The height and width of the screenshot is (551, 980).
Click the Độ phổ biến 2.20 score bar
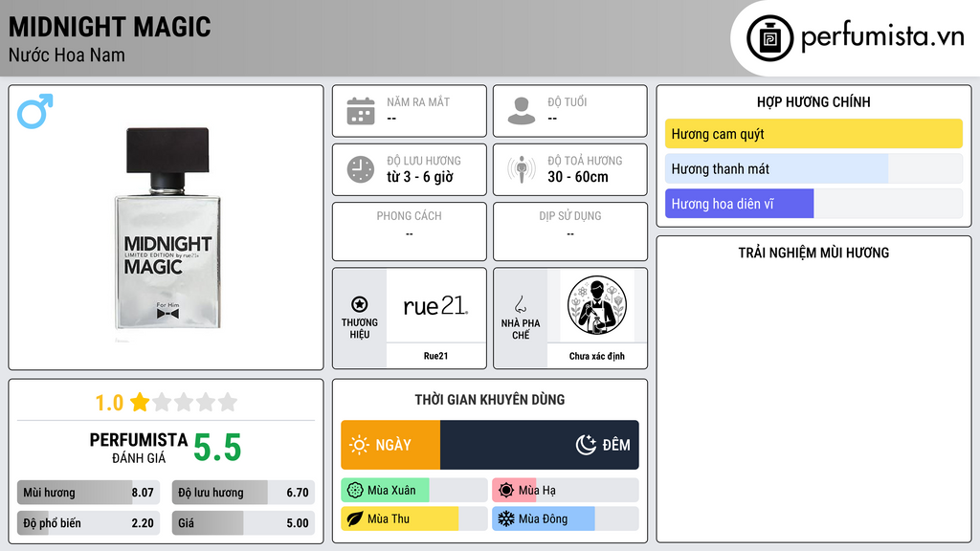[x=88, y=523]
